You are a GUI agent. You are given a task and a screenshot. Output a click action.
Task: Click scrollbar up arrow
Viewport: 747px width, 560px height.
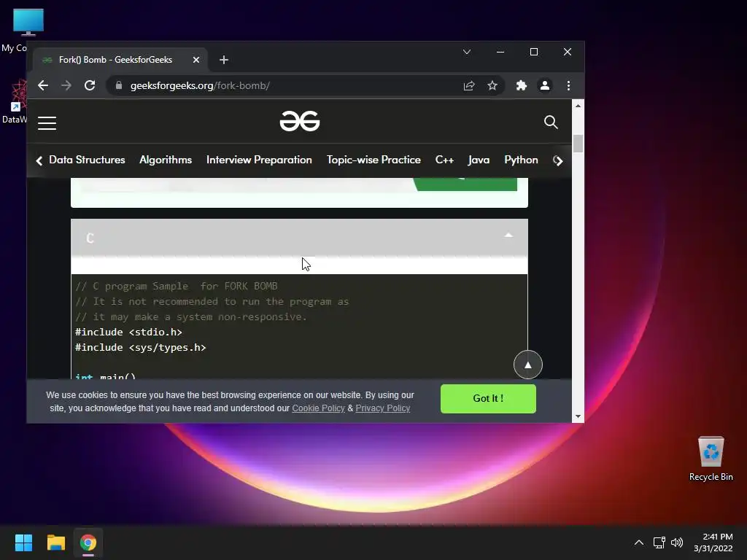578,106
